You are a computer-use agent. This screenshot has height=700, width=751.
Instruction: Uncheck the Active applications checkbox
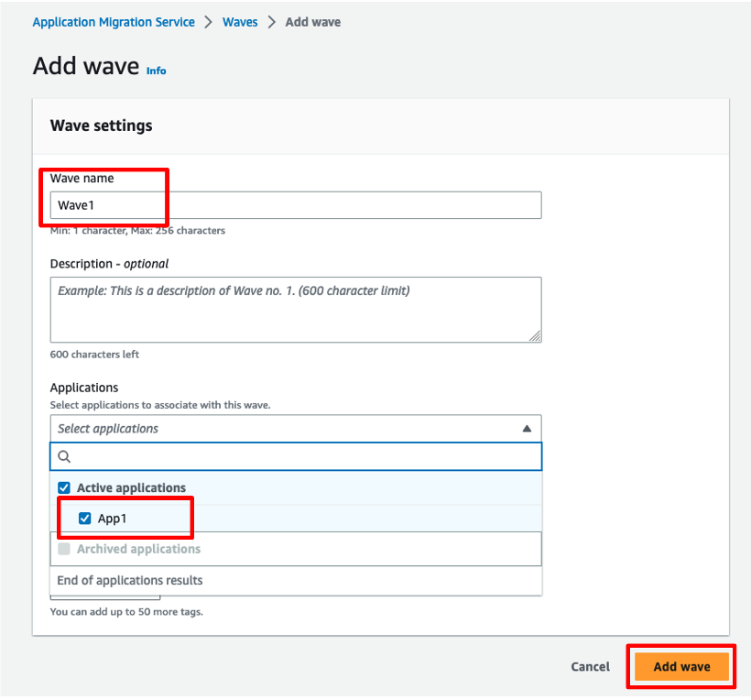coord(64,487)
